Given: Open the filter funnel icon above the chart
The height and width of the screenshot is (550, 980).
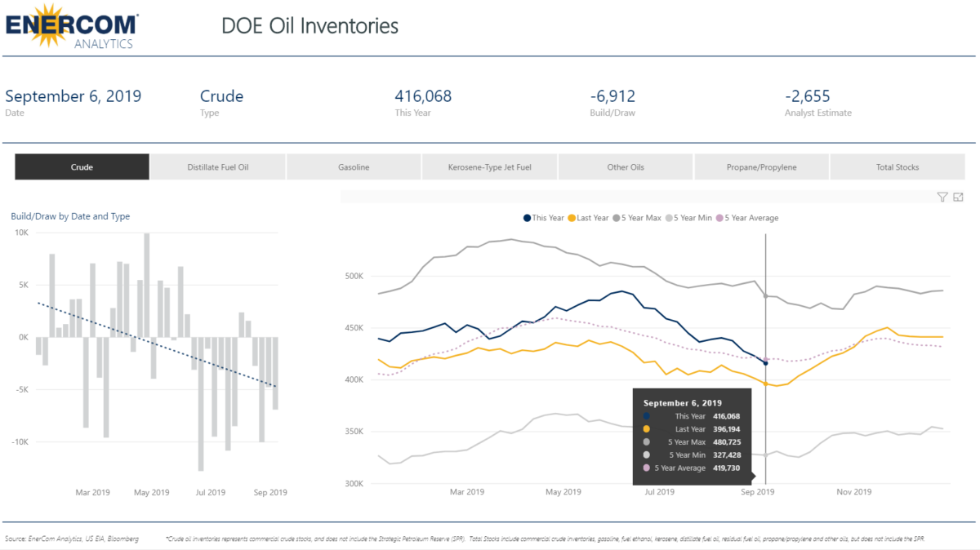Looking at the screenshot, I should click(x=942, y=197).
